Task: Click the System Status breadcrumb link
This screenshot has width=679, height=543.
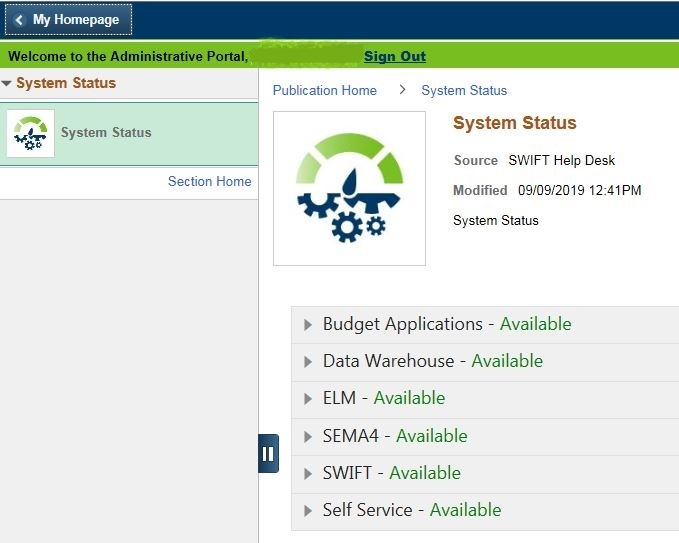Action: (x=464, y=90)
